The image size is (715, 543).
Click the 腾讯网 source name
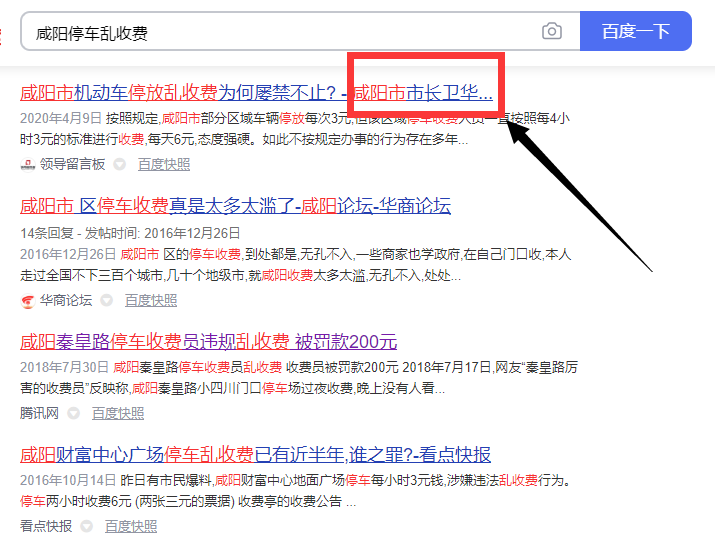pos(39,413)
